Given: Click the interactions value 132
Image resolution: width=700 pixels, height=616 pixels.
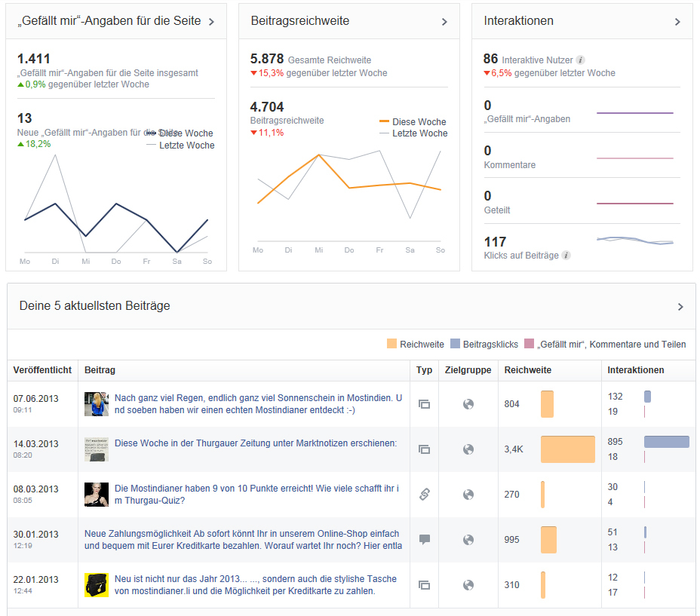Looking at the screenshot, I should 616,397.
